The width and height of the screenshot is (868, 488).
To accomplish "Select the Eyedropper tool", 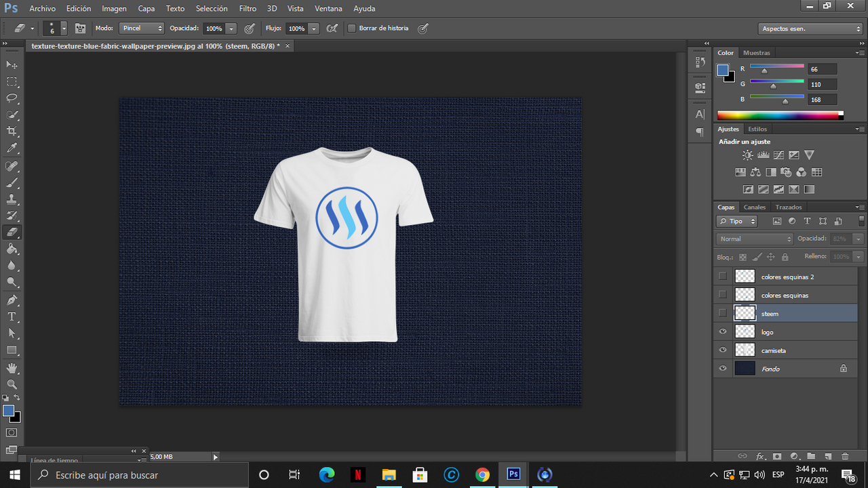I will pyautogui.click(x=12, y=148).
